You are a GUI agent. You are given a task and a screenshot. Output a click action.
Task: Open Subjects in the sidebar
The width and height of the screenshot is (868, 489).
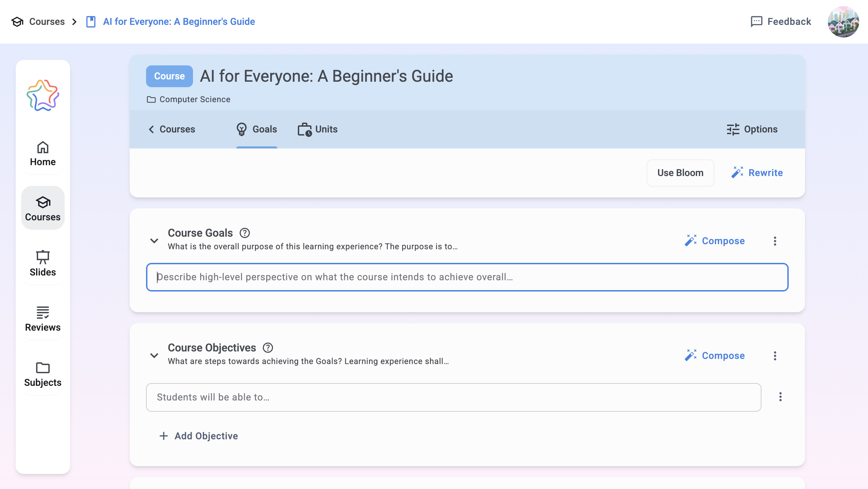pyautogui.click(x=43, y=374)
